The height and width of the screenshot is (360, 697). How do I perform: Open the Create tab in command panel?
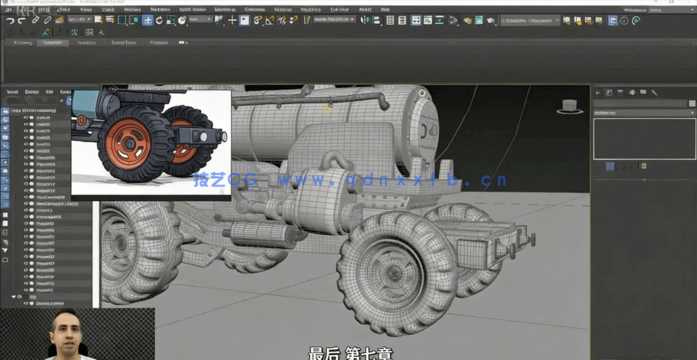(x=597, y=92)
